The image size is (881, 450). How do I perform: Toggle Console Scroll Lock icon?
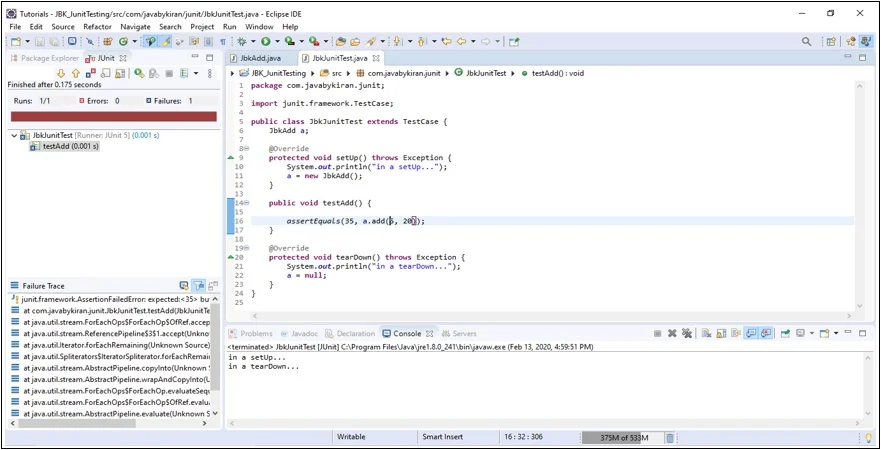pos(721,333)
